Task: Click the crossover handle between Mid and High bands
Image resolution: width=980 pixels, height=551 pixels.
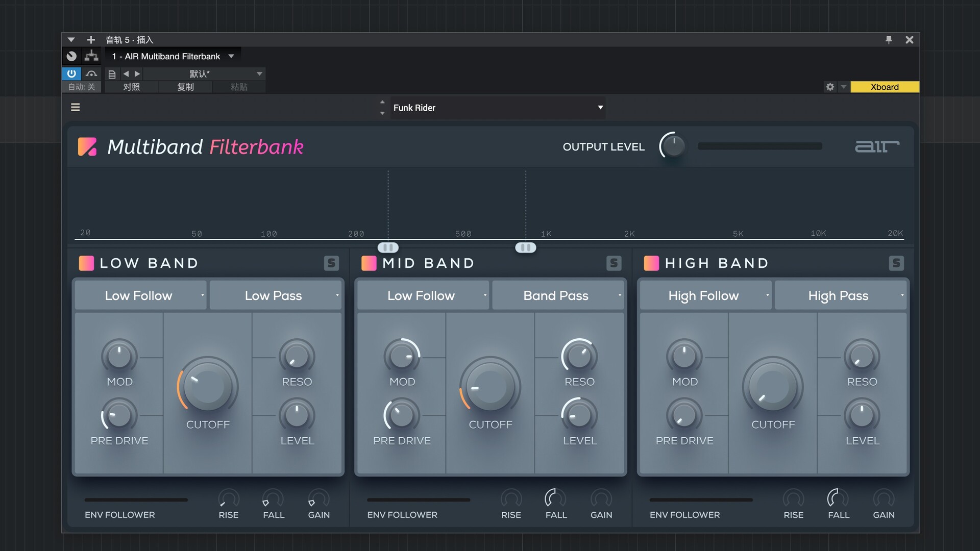Action: [x=525, y=247]
